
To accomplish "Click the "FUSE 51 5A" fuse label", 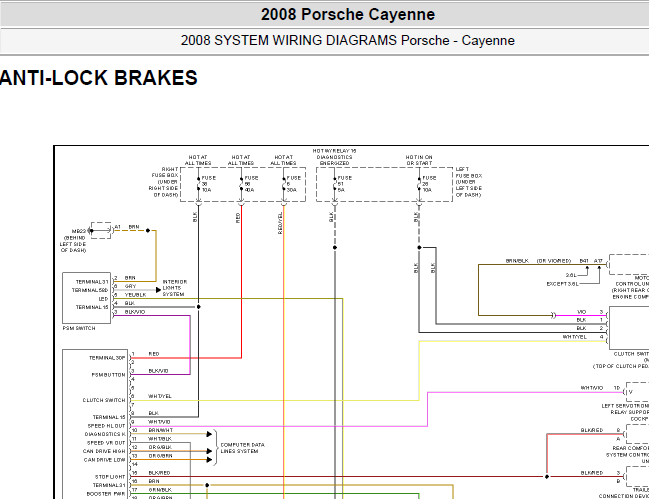I will [344, 184].
